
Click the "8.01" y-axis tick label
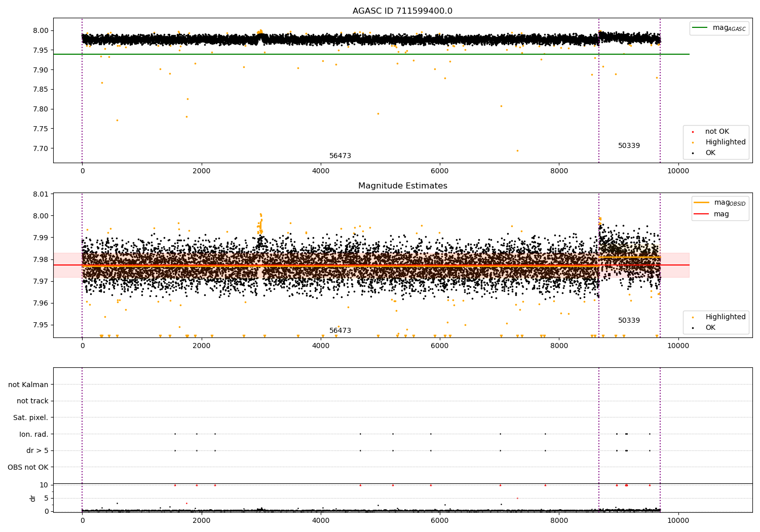[x=41, y=194]
